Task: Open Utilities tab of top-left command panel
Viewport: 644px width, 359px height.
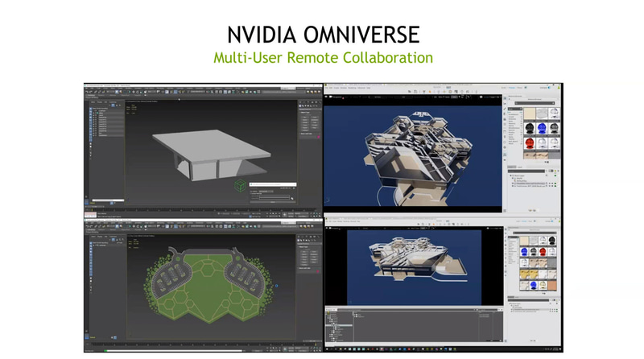Action: 320,102
